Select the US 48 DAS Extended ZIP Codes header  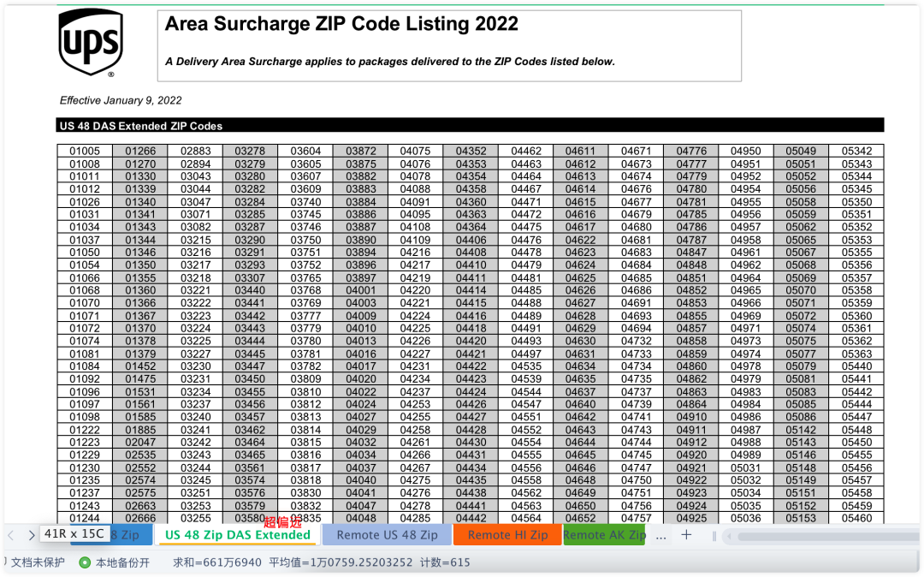click(141, 126)
